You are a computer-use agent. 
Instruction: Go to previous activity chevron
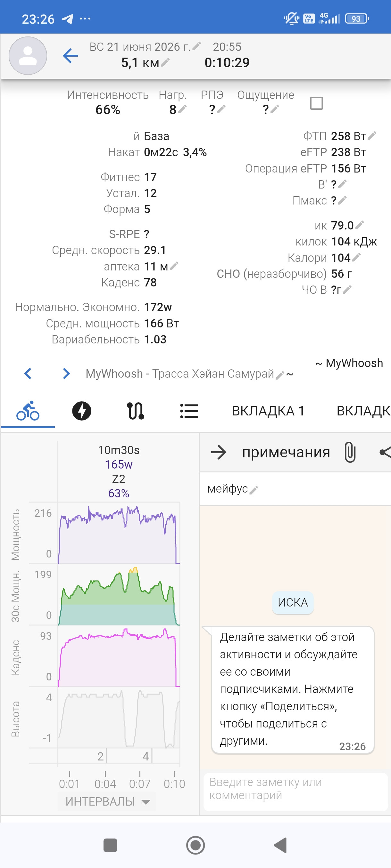(x=28, y=373)
